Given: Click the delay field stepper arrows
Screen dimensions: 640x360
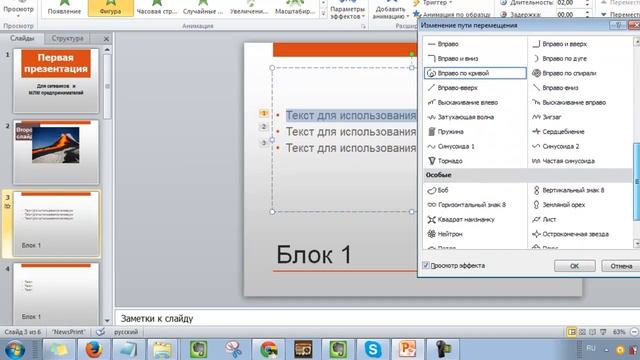Looking at the screenshot, I should coord(587,14).
